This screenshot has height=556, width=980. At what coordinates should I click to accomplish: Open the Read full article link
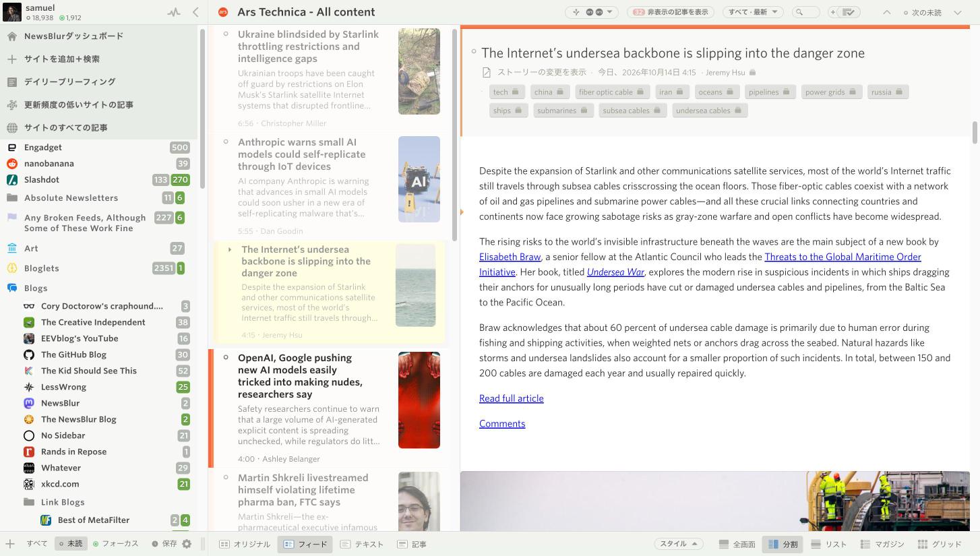(512, 399)
